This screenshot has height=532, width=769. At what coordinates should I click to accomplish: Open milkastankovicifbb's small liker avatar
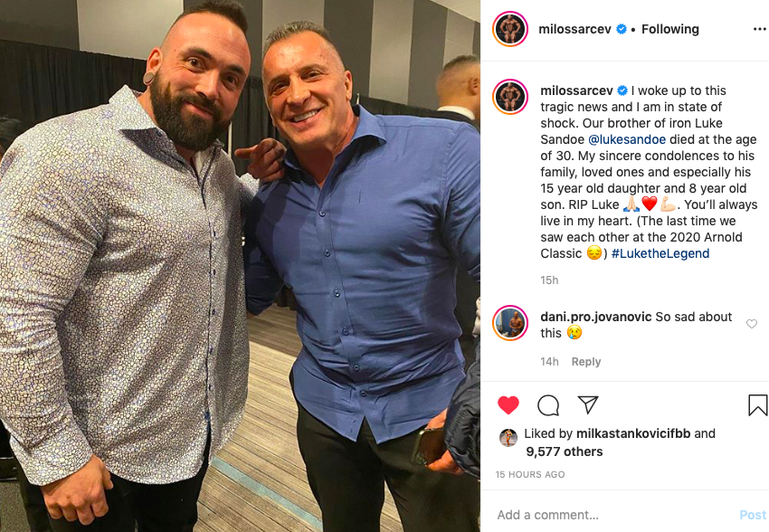click(x=508, y=437)
